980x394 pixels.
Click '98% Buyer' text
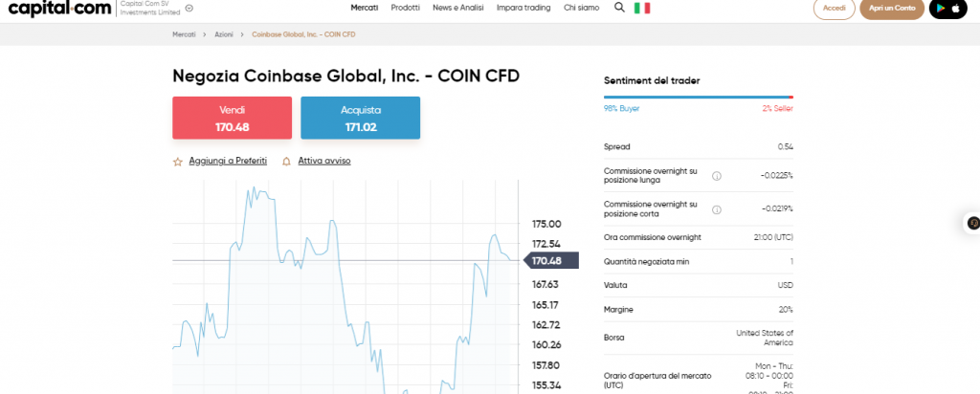tap(621, 109)
